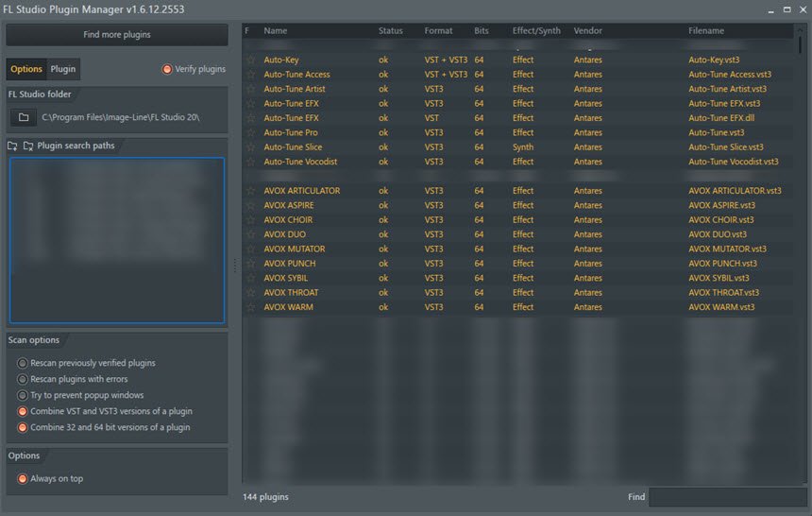Click Antares vendor cell for AVOX MUTATOR
Image resolution: width=812 pixels, height=516 pixels.
588,249
